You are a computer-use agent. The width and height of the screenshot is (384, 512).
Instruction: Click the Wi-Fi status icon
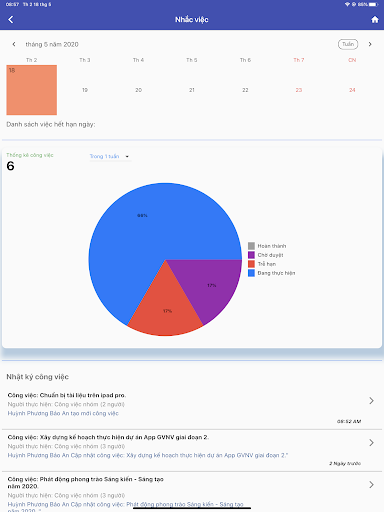[x=347, y=4]
